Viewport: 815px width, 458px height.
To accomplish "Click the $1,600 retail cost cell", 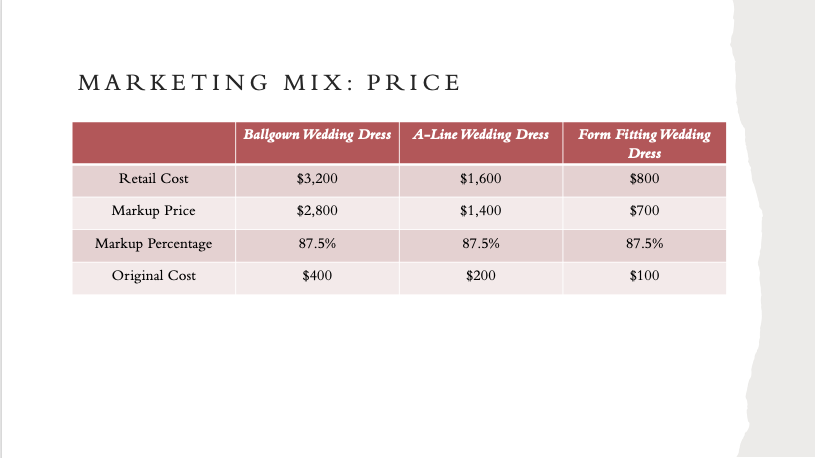I will pyautogui.click(x=481, y=180).
